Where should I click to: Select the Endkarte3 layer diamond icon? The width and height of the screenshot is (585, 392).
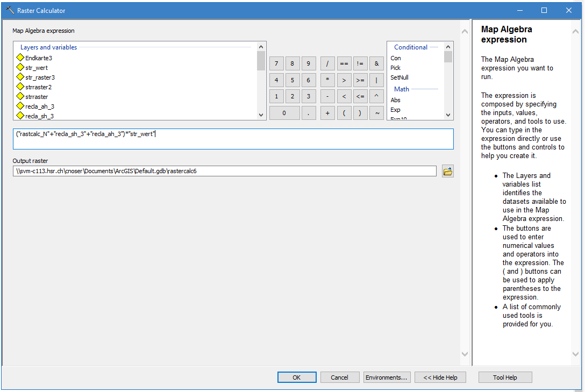click(x=21, y=58)
